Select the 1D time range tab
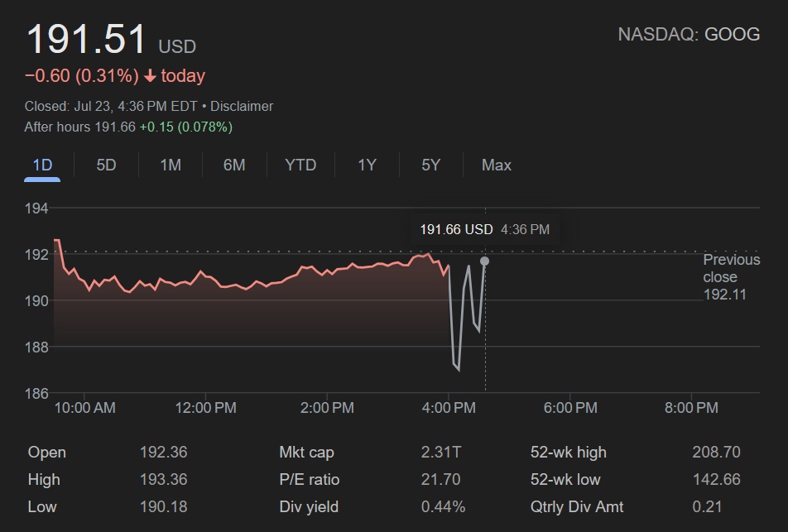Viewport: 788px width, 532px height. (42, 165)
